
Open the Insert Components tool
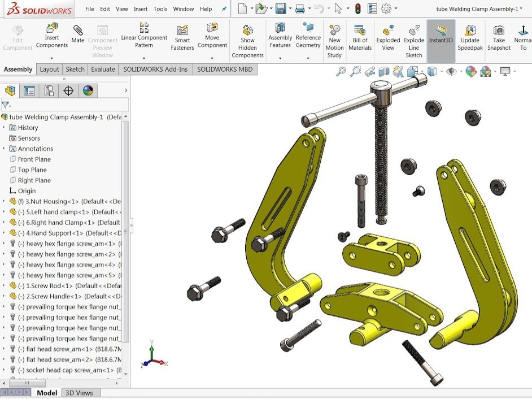click(51, 33)
